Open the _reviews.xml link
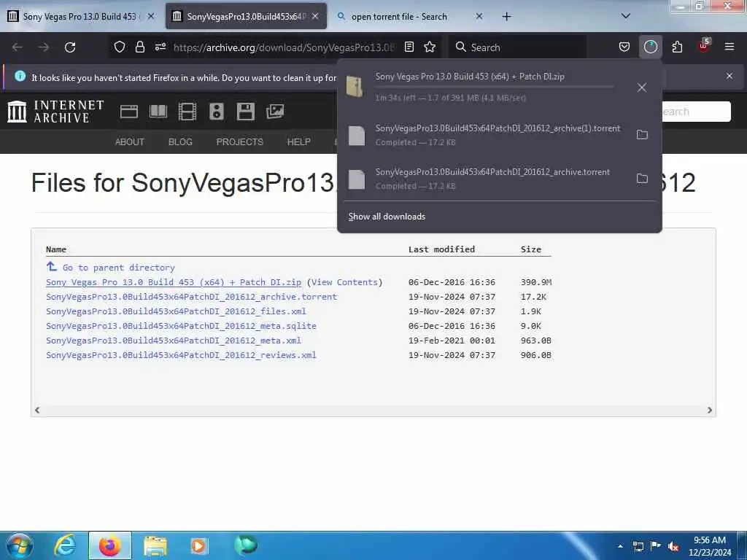747x560 pixels. pyautogui.click(x=181, y=355)
